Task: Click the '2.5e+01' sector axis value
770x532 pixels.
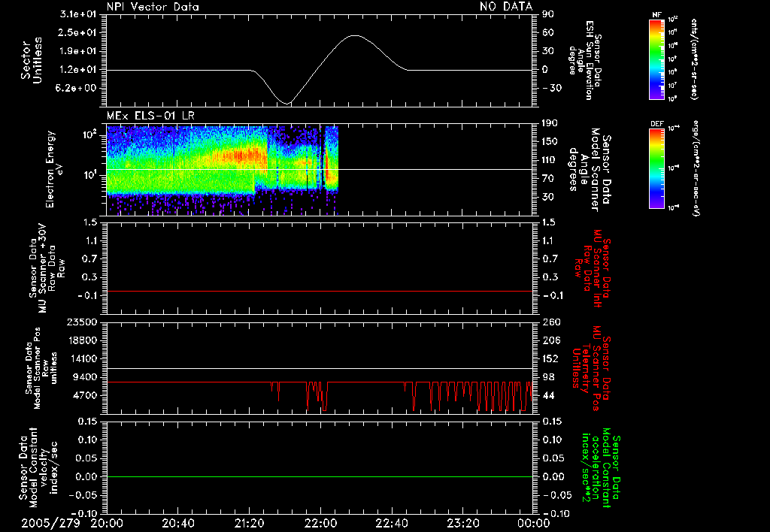Action: [79, 32]
